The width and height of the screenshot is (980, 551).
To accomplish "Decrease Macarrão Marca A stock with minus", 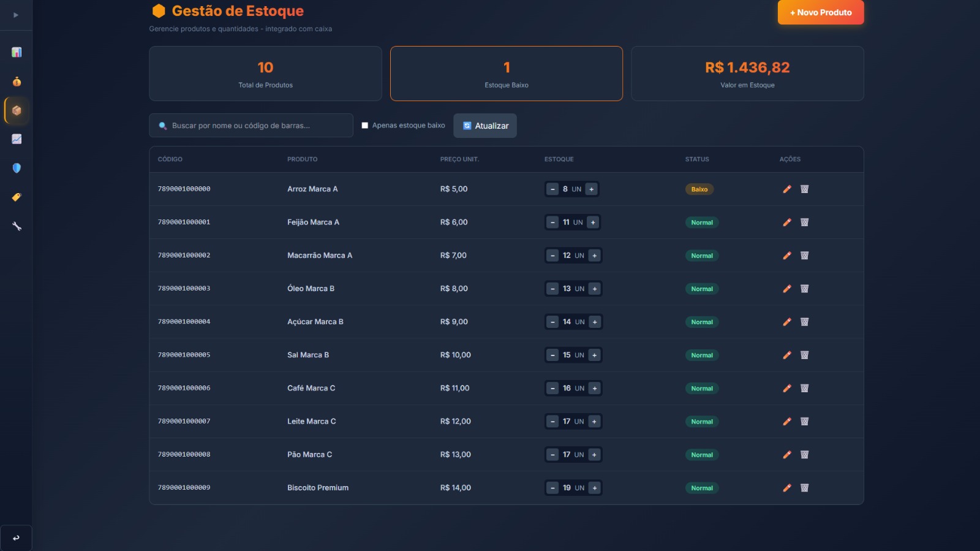I will (552, 256).
